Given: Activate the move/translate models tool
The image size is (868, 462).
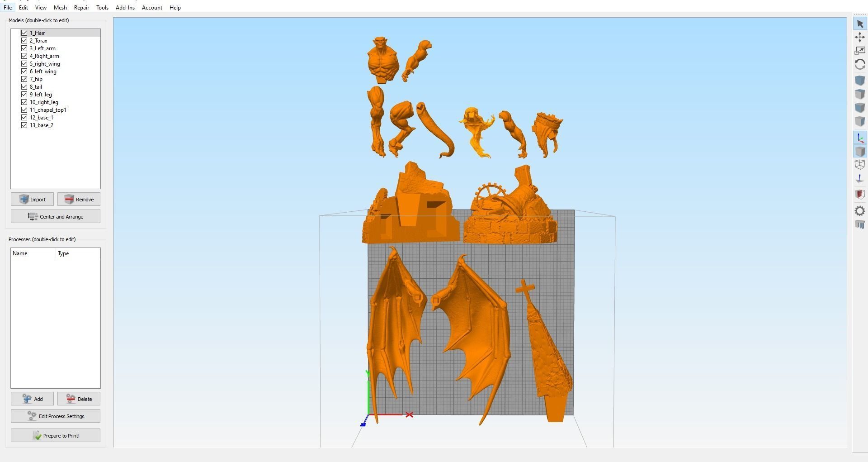Looking at the screenshot, I should (x=860, y=37).
